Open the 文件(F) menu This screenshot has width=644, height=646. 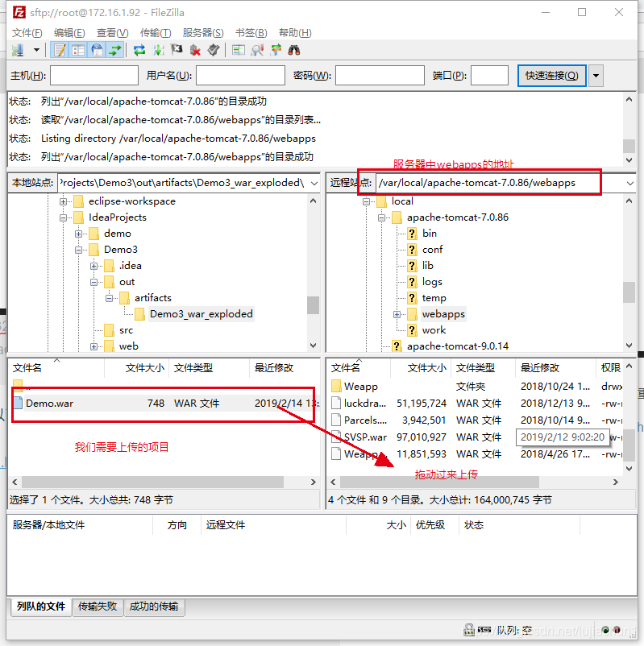tap(27, 32)
